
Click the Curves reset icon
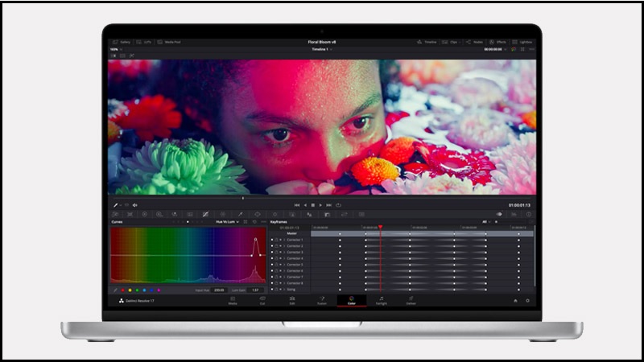[x=254, y=222]
